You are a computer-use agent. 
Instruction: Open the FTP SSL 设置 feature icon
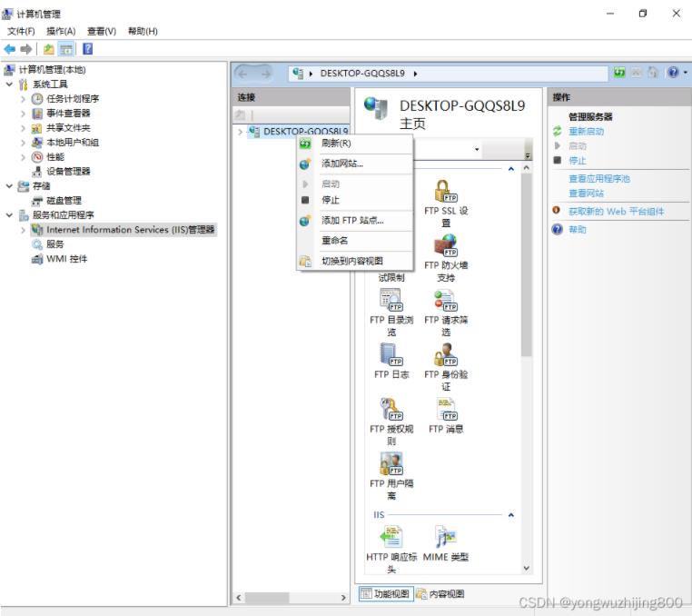(446, 204)
